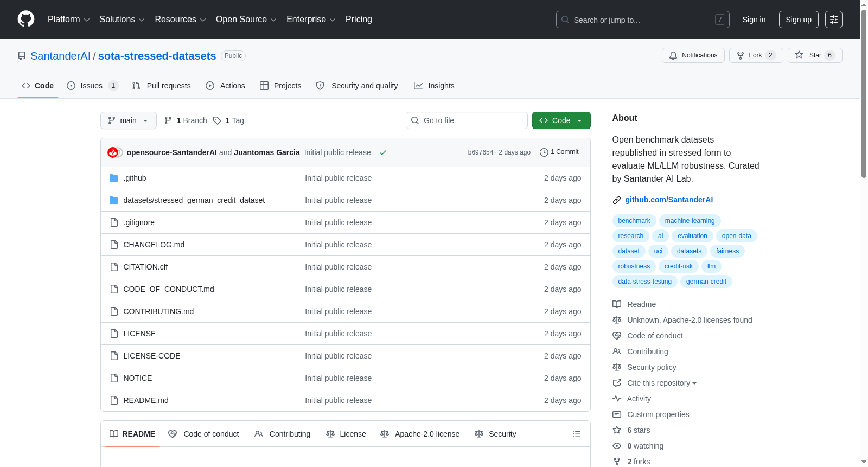Open the NOTICE file

click(138, 378)
